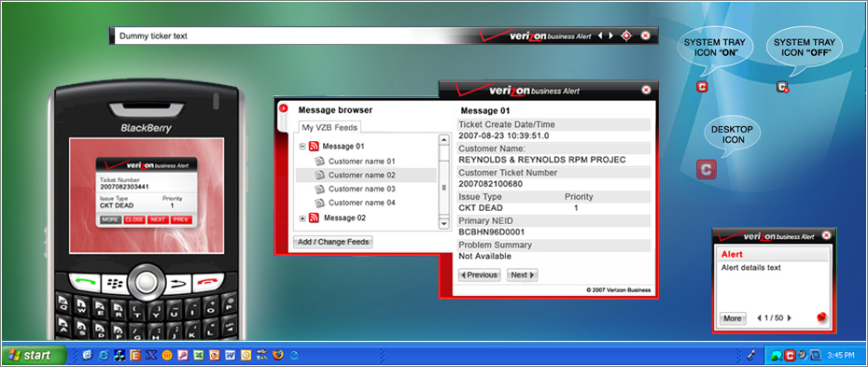Go to previous alert in 1 / 50 pager
Image resolution: width=868 pixels, height=367 pixels.
(x=760, y=318)
